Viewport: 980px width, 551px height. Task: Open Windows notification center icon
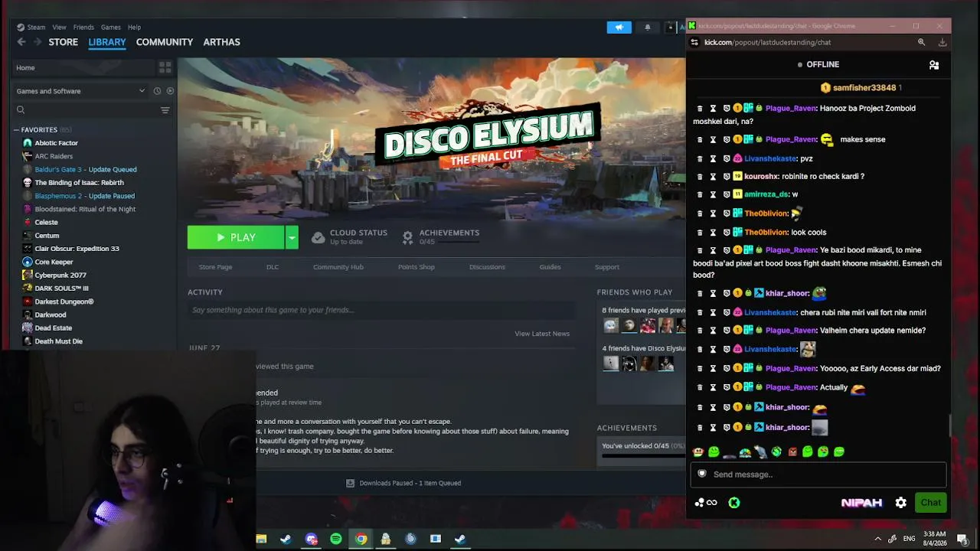pyautogui.click(x=962, y=539)
